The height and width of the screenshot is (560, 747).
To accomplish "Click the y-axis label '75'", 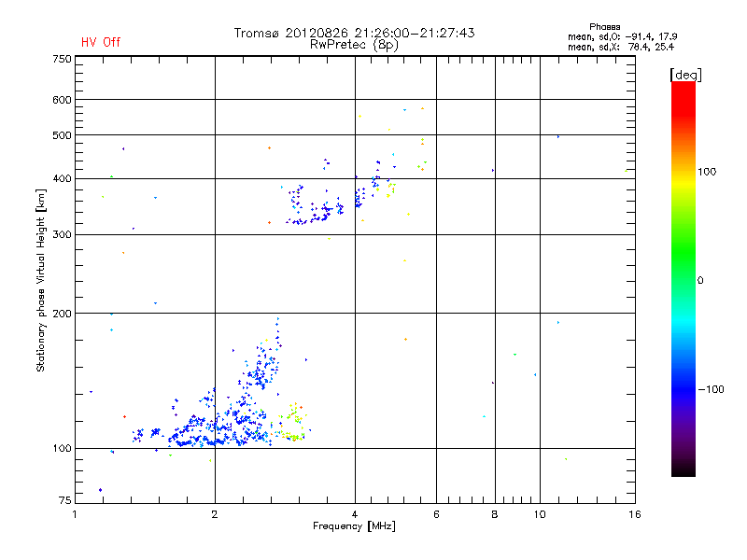I will point(65,500).
